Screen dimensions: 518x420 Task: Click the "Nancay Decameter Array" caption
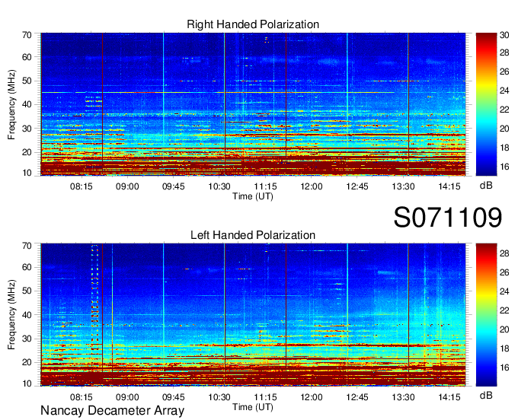[112, 411]
